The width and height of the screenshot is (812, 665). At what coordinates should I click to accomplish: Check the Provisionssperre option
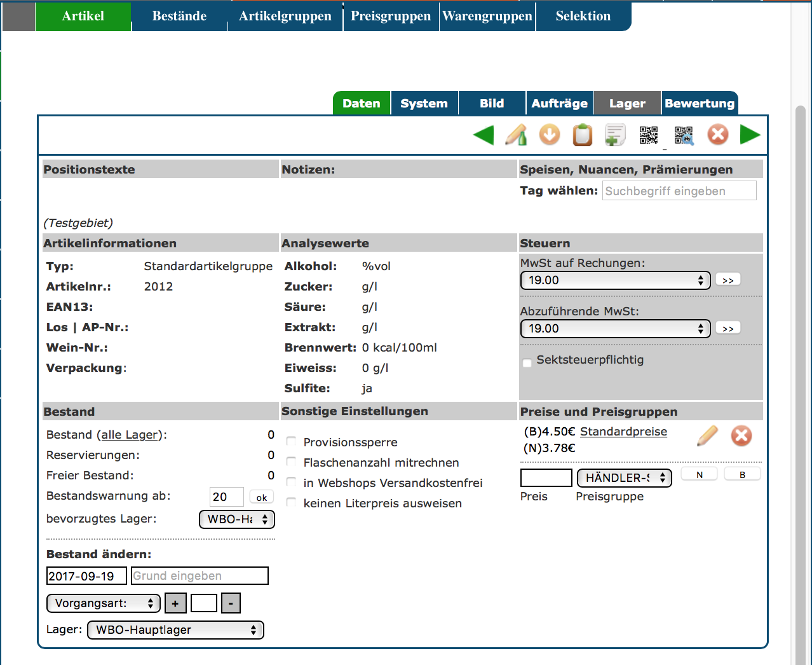coord(291,442)
